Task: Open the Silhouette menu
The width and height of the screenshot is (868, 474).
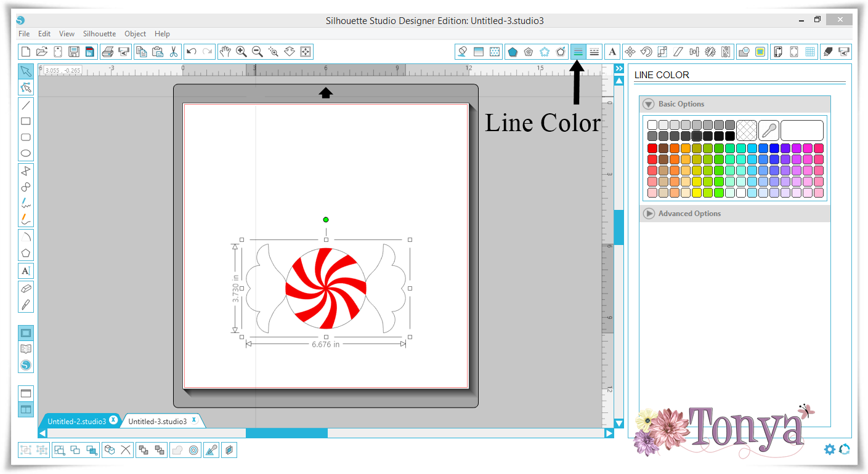Action: click(x=100, y=34)
